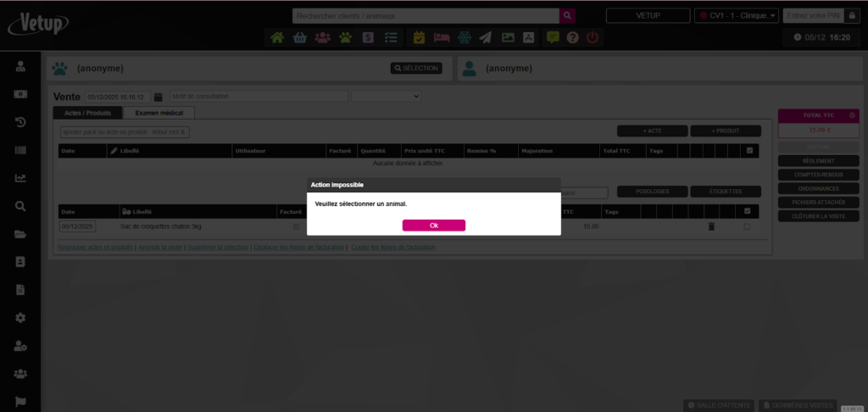Click the barcode icon in left sidebar
868x412 pixels.
click(20, 150)
